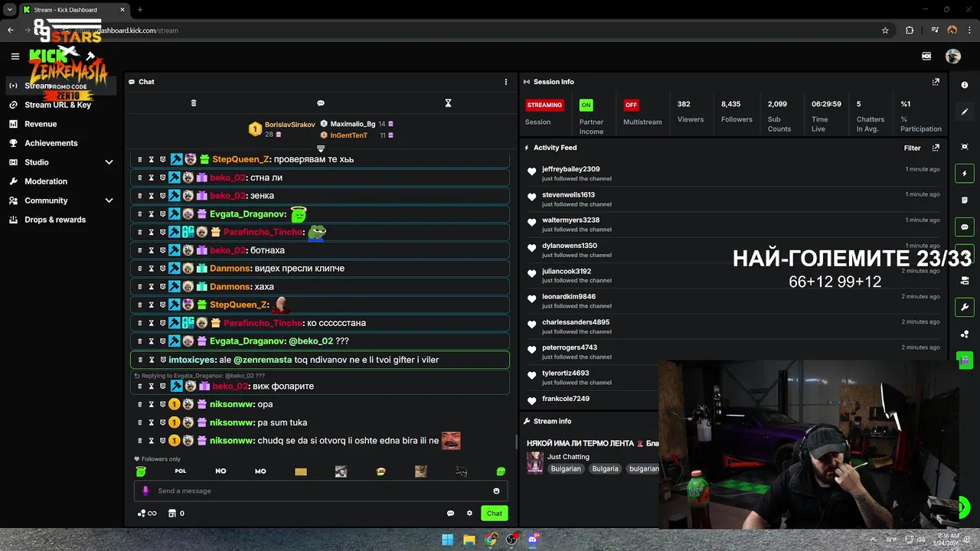
Task: Click the pencil edit icon in right sidebar
Action: pyautogui.click(x=965, y=112)
